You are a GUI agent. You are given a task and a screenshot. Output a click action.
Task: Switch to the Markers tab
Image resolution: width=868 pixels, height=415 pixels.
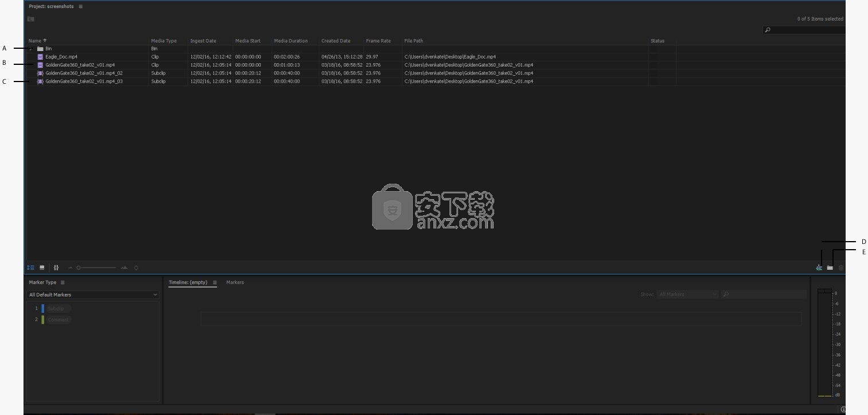(235, 282)
